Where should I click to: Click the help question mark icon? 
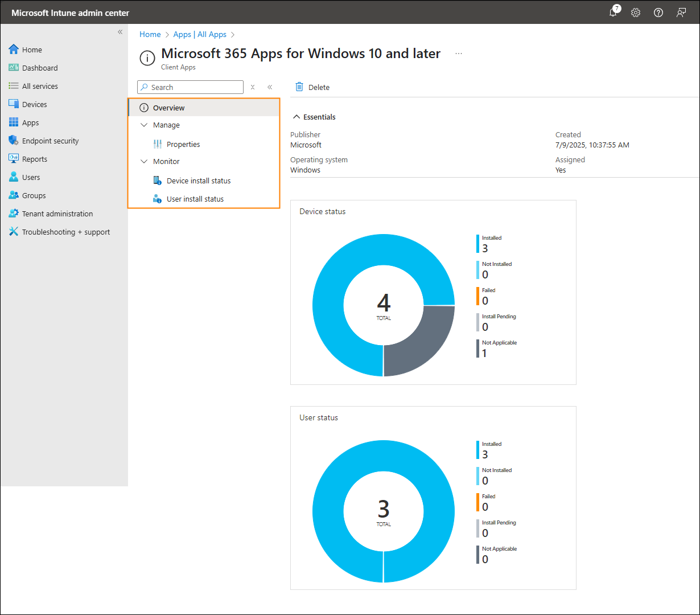click(x=658, y=13)
